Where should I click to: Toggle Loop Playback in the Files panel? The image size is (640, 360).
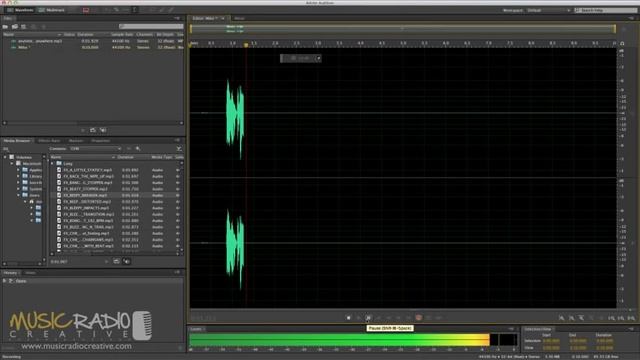[x=93, y=130]
